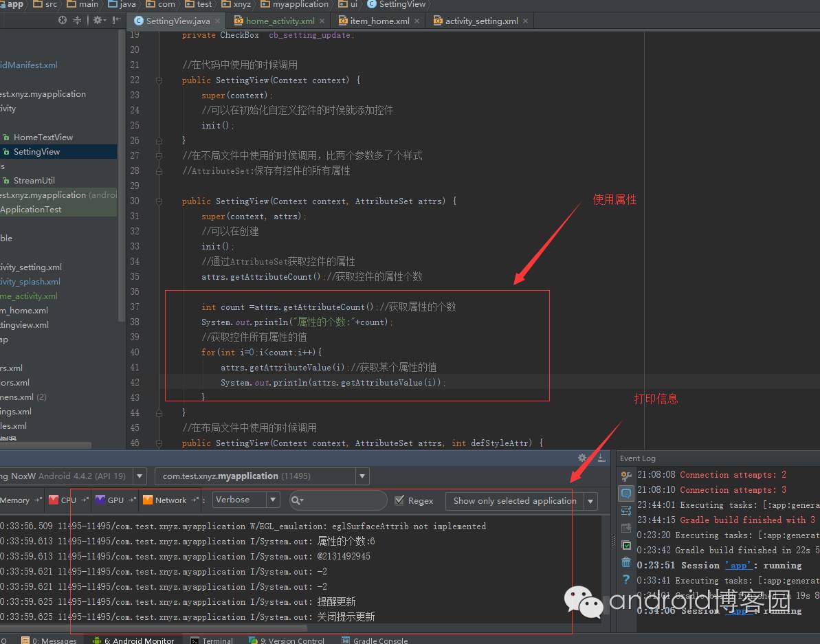Open the CPU monitor tab
Viewport: 820px width, 644px height.
coord(68,500)
